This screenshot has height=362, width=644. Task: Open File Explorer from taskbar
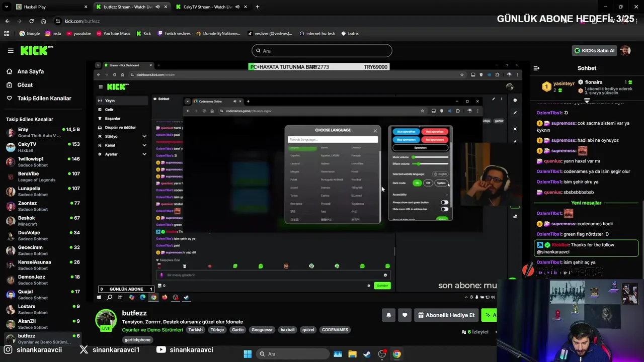click(x=352, y=354)
